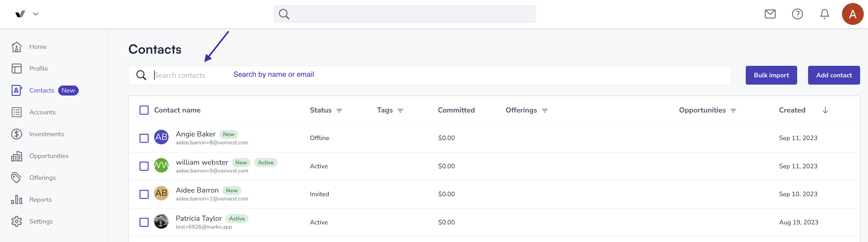The width and height of the screenshot is (868, 242).
Task: Toggle the select-all contacts checkbox
Action: pos(144,110)
